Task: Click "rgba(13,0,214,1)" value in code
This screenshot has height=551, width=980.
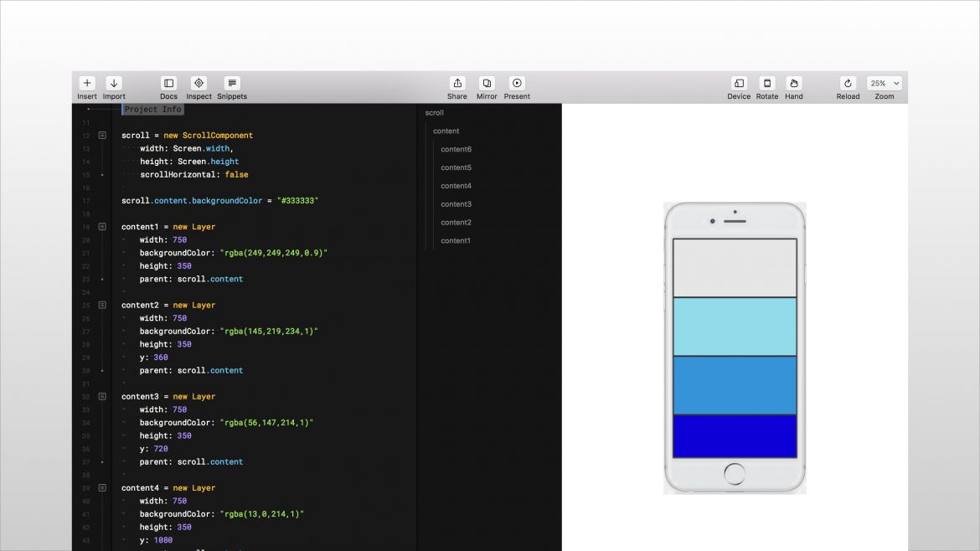Action: coord(262,514)
